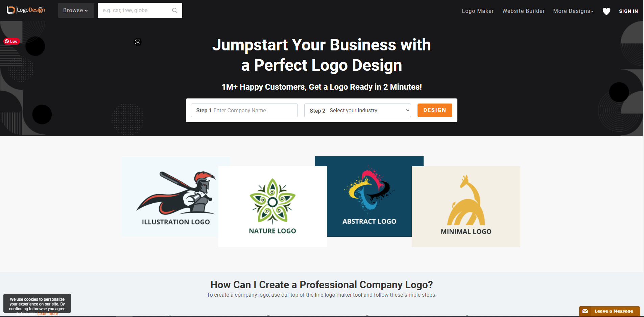Open the Browse dropdown menu
The width and height of the screenshot is (644, 317).
76,10
